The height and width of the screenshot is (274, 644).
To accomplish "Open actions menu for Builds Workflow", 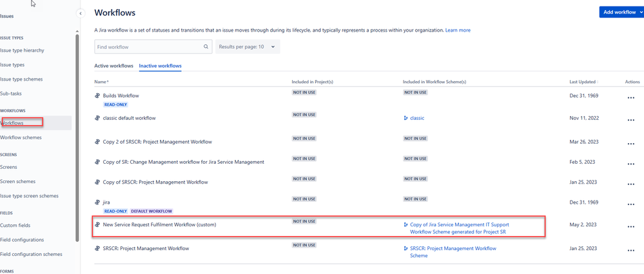I will coord(631,98).
